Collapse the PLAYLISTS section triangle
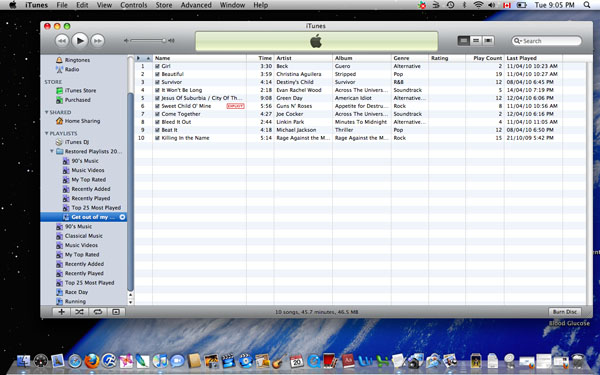The height and width of the screenshot is (375, 600). pyautogui.click(x=46, y=133)
